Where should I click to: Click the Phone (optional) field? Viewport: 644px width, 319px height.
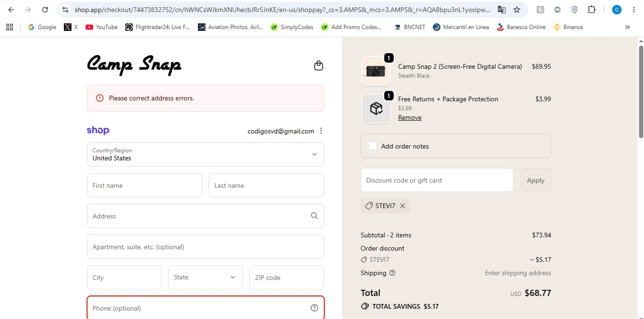[x=205, y=308]
